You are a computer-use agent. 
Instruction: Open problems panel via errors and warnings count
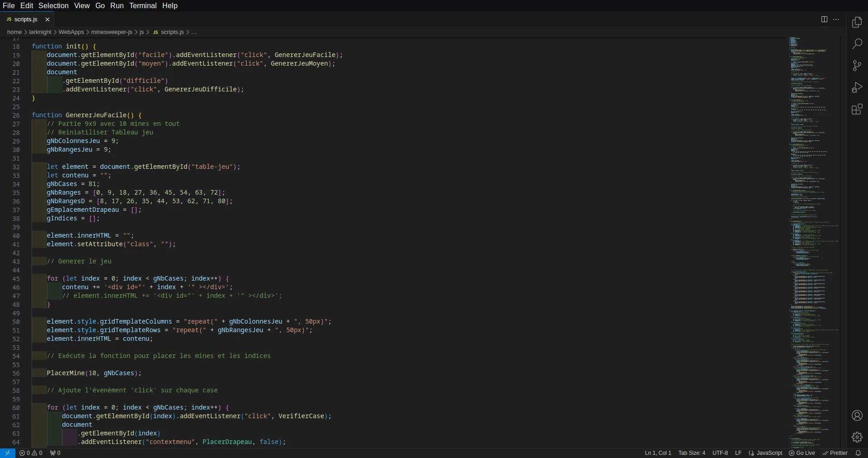[x=31, y=453]
